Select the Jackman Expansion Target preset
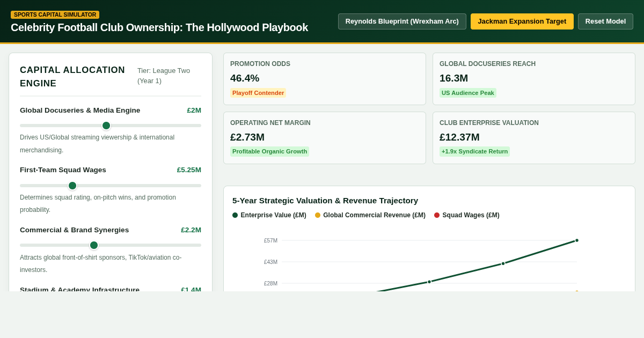The width and height of the screenshot is (644, 338). [x=522, y=21]
